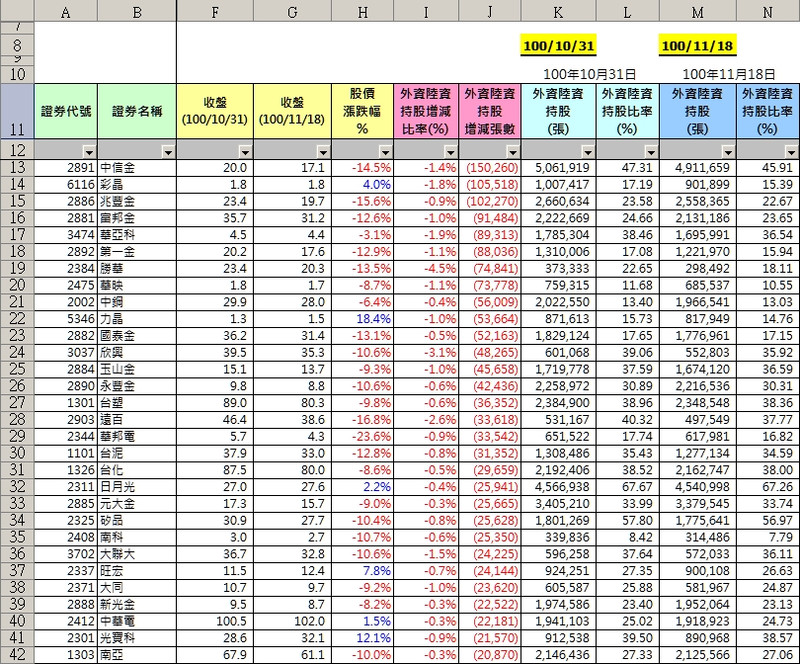Open filter dropdown under 收盤 (100/10/31)
The height and width of the screenshot is (664, 800).
246,152
